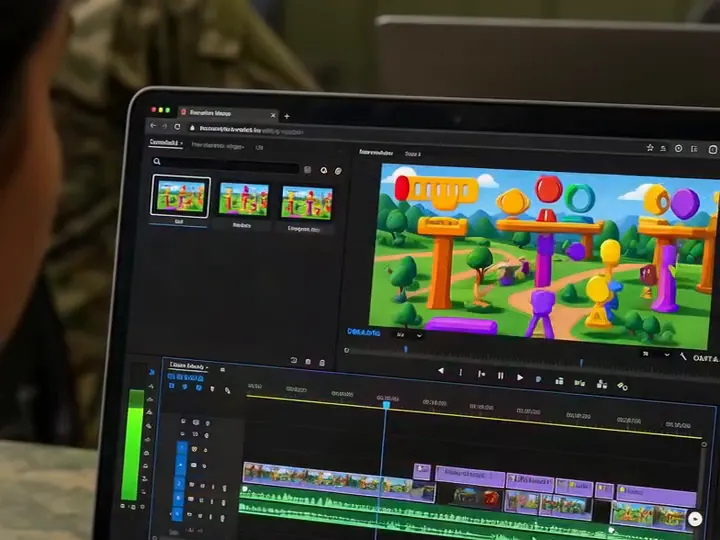Image resolution: width=720 pixels, height=540 pixels.
Task: Switch to the second tab of the media panel
Action: point(218,146)
